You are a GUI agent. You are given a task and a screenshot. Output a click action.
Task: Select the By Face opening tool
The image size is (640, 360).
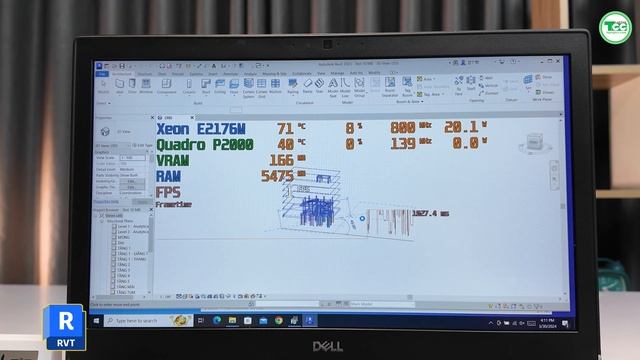pos(458,85)
